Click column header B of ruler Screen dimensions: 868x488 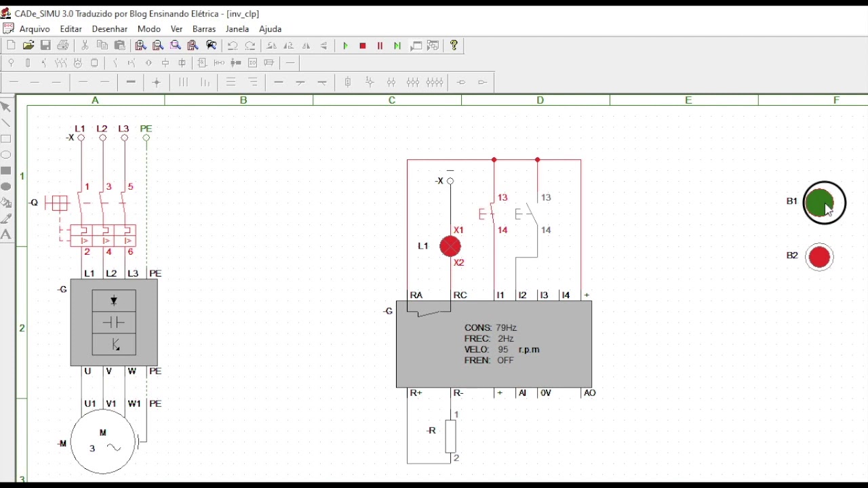[243, 100]
